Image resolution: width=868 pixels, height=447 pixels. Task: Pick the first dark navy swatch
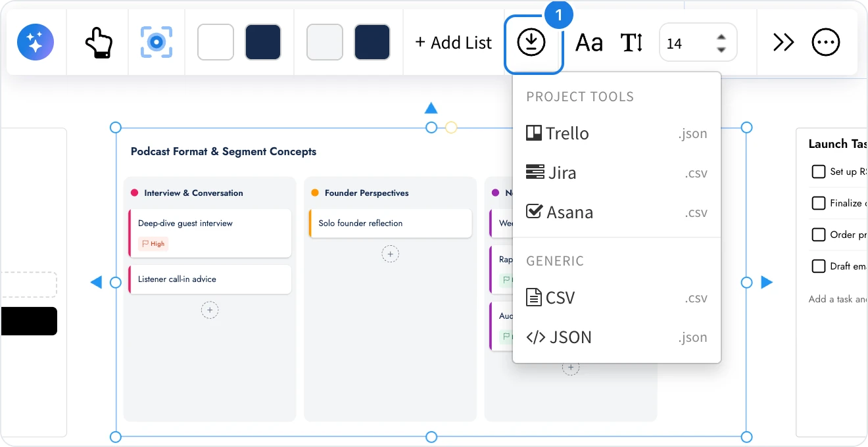point(263,42)
